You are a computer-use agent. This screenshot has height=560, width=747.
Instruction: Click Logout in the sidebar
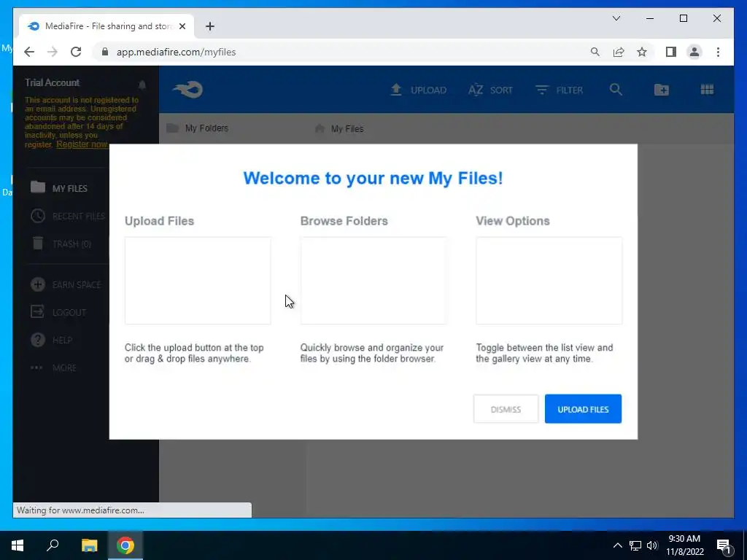click(x=58, y=312)
